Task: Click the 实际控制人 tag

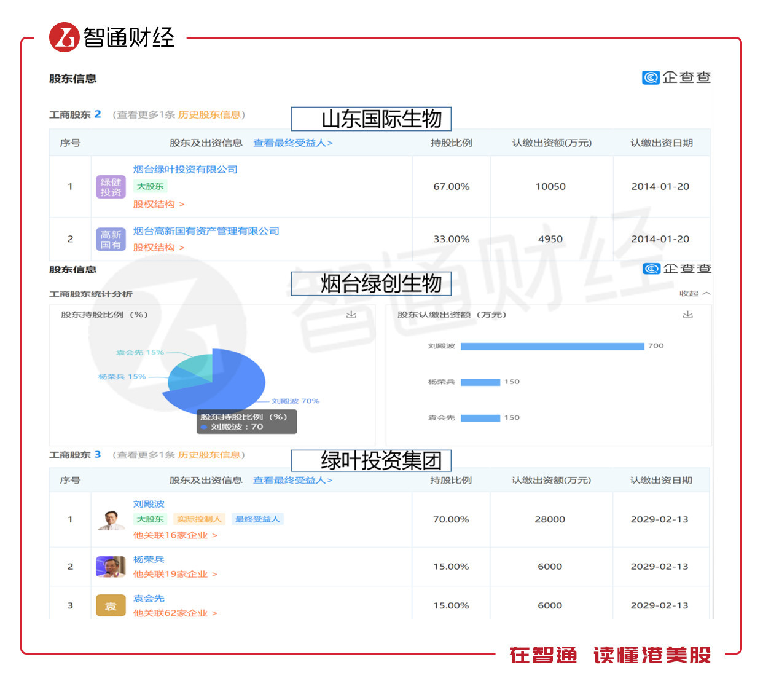Action: click(x=199, y=519)
